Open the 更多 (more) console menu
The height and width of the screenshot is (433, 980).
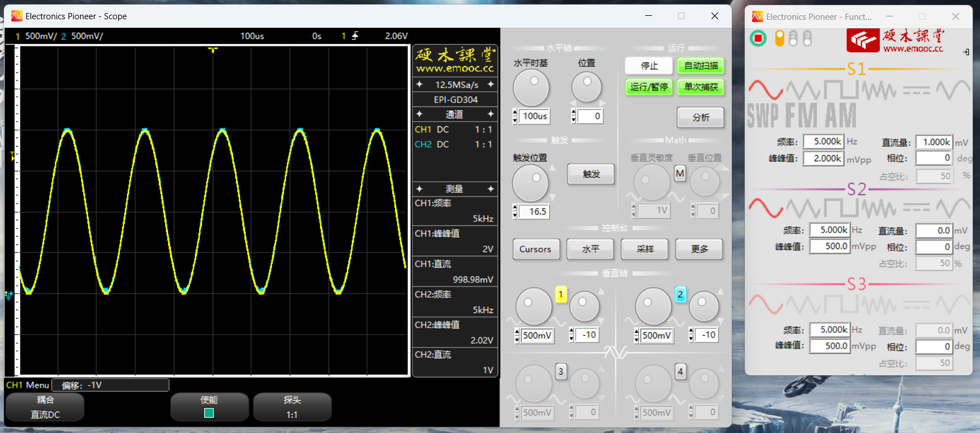click(699, 249)
